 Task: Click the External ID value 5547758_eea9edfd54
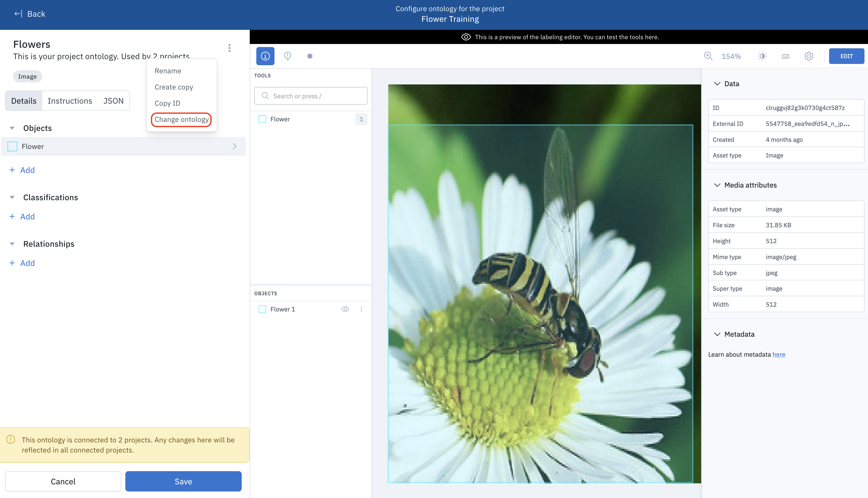point(808,124)
